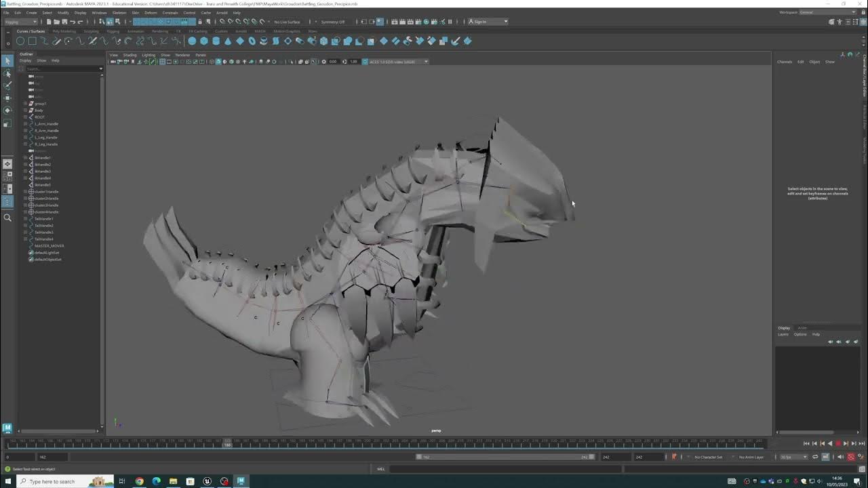Click the current frame marker on timeline
The height and width of the screenshot is (488, 868).
tap(228, 443)
